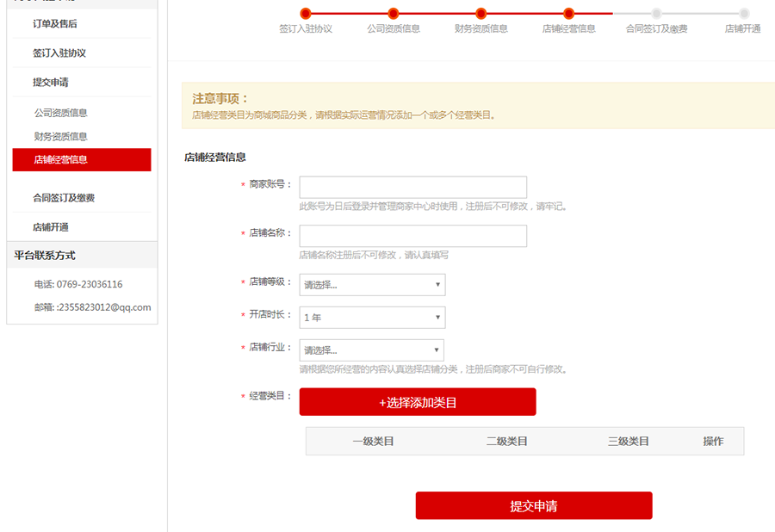
Task: Select 签订入驻协议 sidebar item
Action: pyautogui.click(x=59, y=53)
